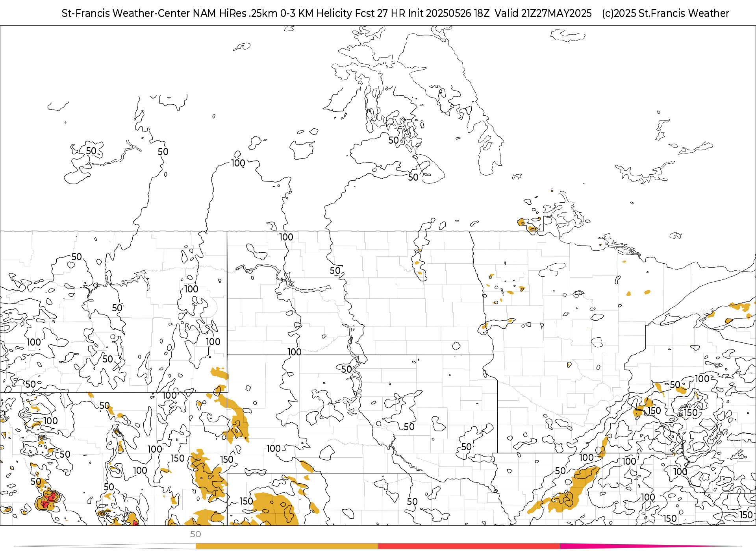
Task: Click the '(c)2025 St.Francis Weather' copyright text
Action: click(665, 13)
